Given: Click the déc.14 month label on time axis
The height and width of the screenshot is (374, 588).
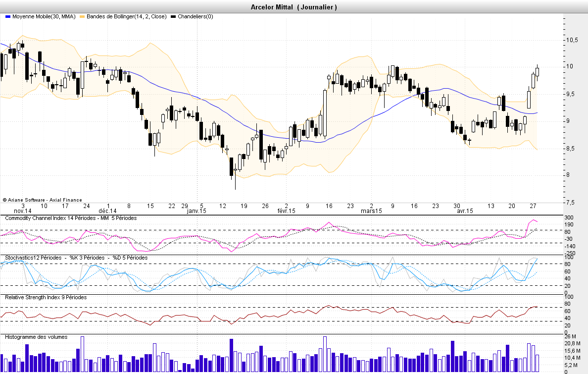Looking at the screenshot, I should tap(107, 211).
